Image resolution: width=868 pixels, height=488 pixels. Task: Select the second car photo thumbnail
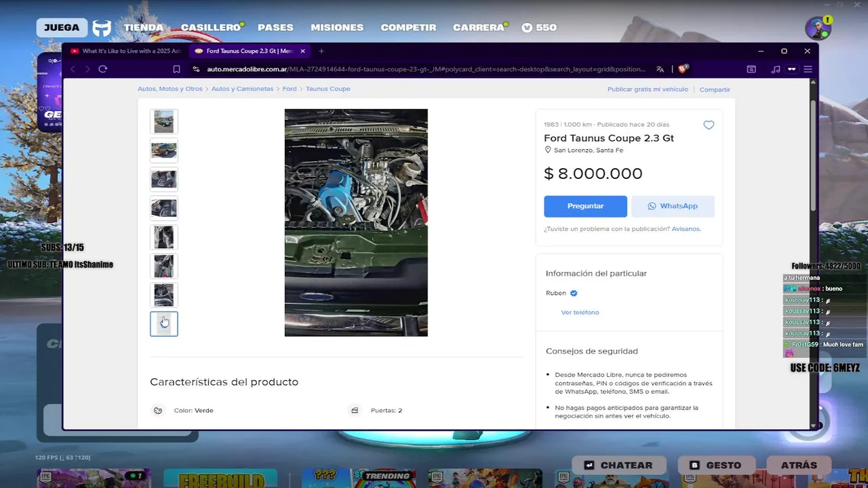(x=163, y=150)
